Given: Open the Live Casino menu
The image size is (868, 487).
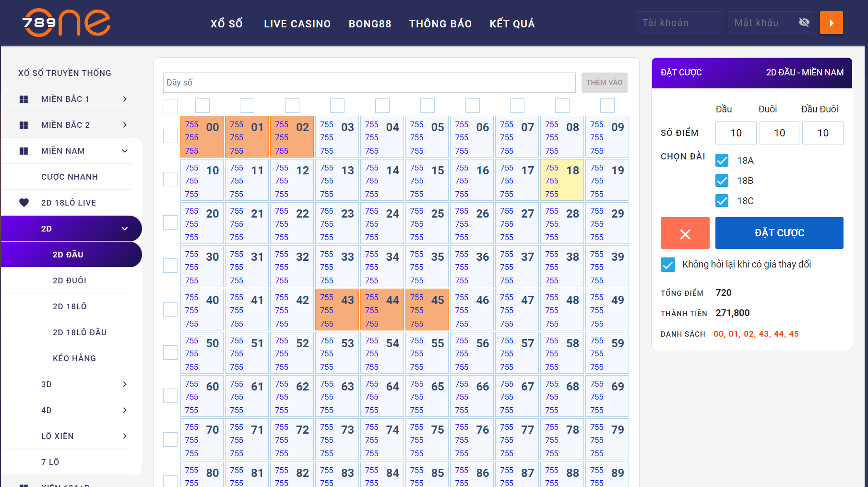Looking at the screenshot, I should click(297, 24).
